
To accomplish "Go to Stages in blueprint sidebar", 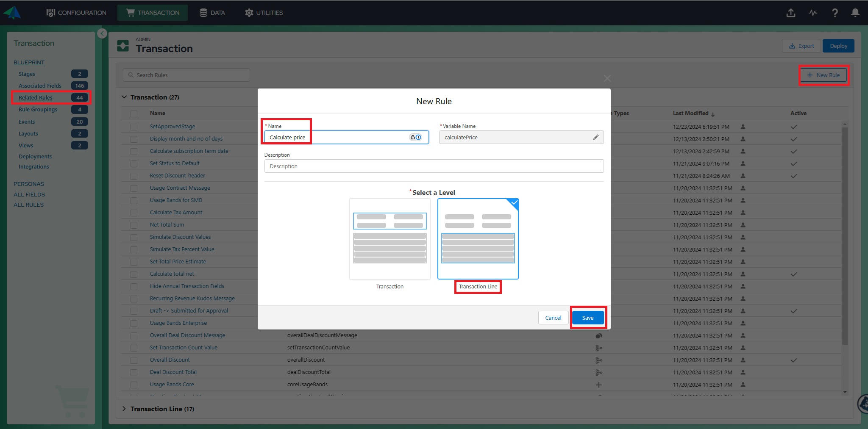I will [x=27, y=74].
